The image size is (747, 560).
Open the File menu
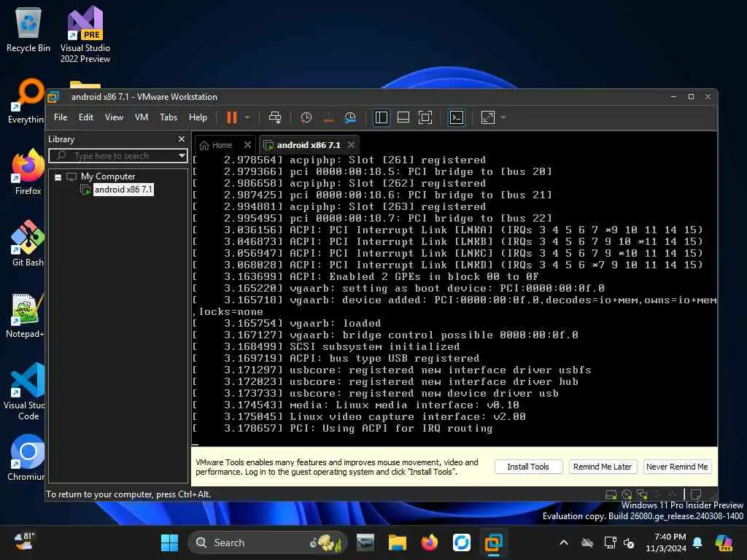[x=61, y=117]
